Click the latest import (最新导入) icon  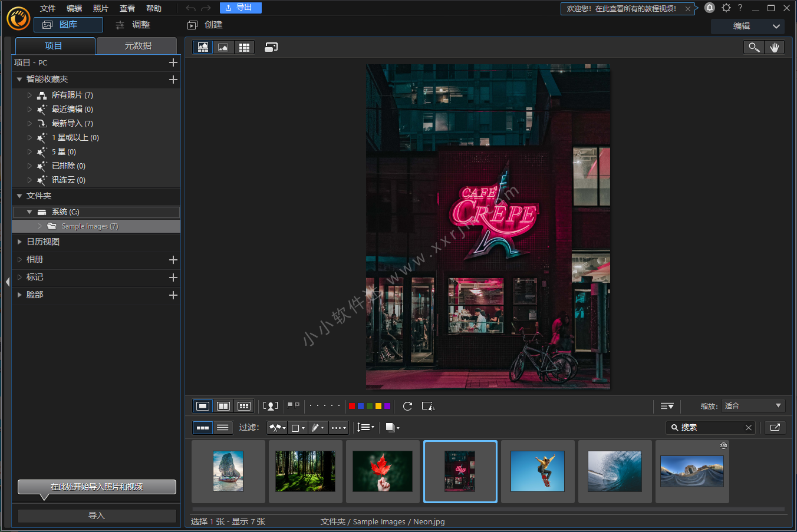[x=42, y=124]
